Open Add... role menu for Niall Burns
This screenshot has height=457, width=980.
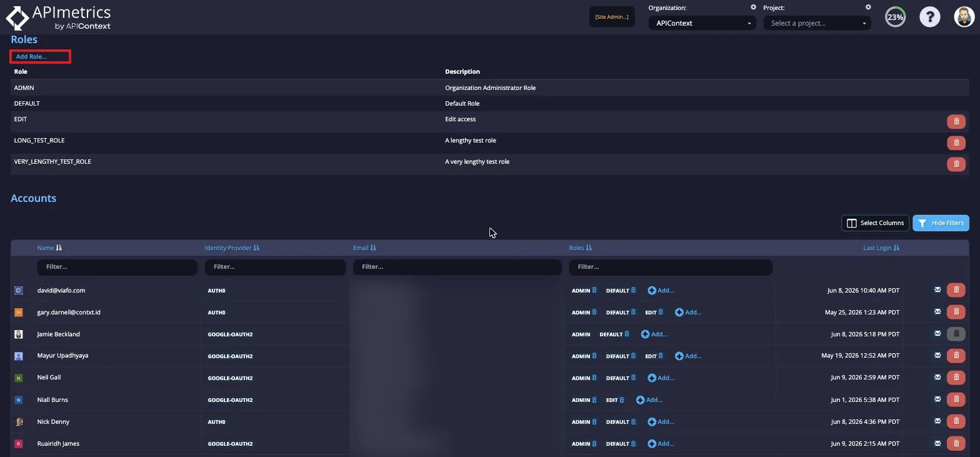pos(649,399)
